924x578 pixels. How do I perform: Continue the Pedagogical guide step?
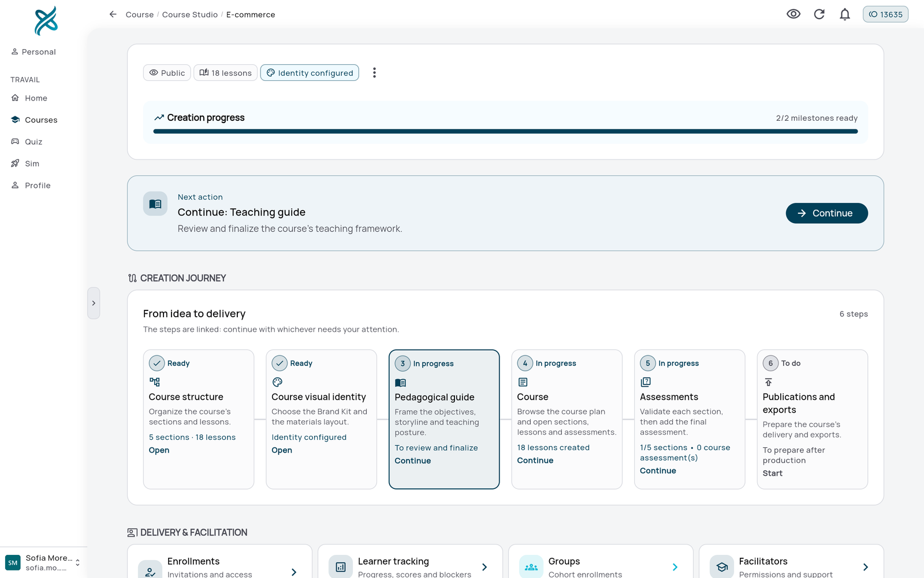[x=413, y=461]
